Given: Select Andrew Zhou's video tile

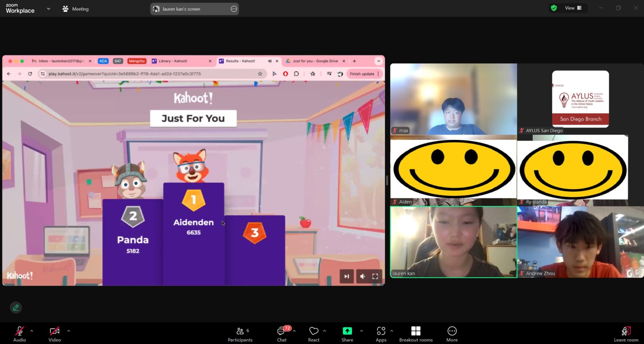Looking at the screenshot, I should [580, 242].
